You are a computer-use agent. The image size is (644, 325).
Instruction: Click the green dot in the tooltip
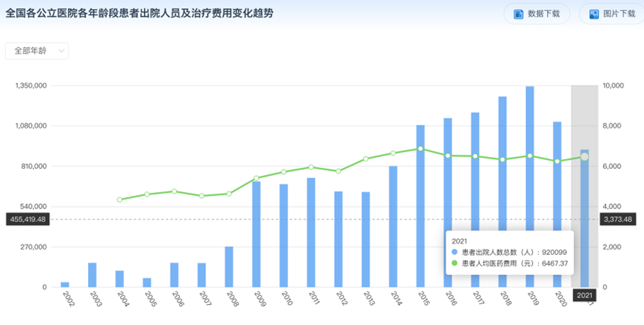454,263
